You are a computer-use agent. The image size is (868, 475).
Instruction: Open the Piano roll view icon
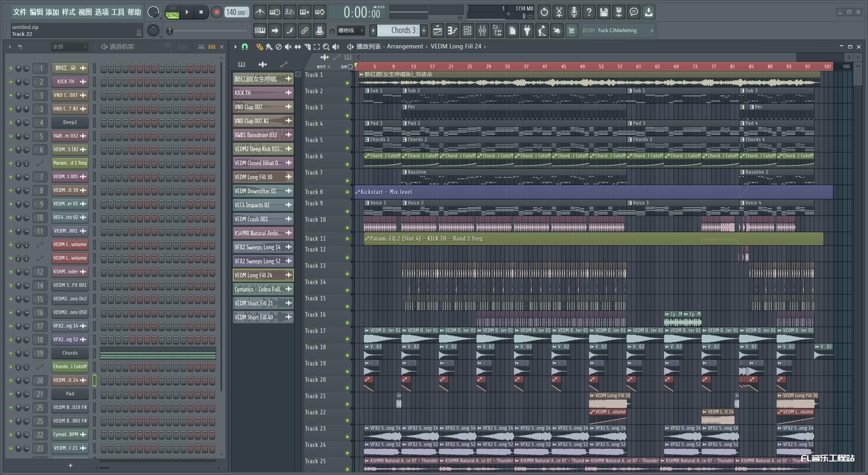(x=453, y=31)
